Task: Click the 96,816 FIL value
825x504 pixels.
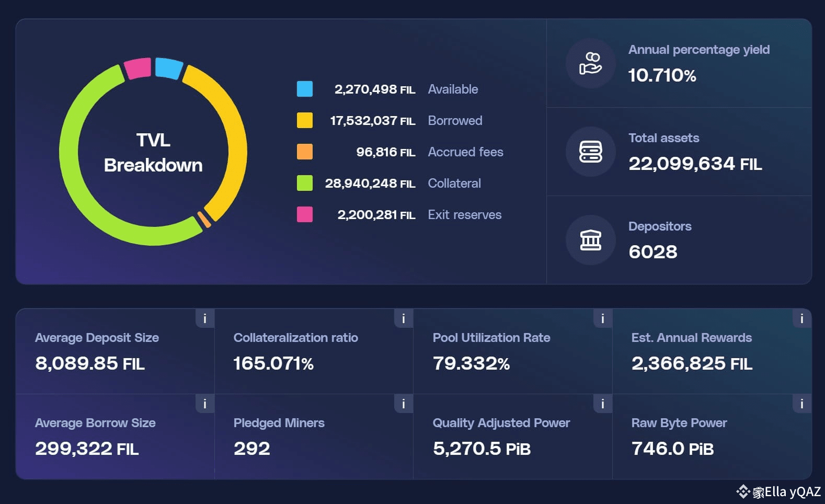Action: click(386, 152)
